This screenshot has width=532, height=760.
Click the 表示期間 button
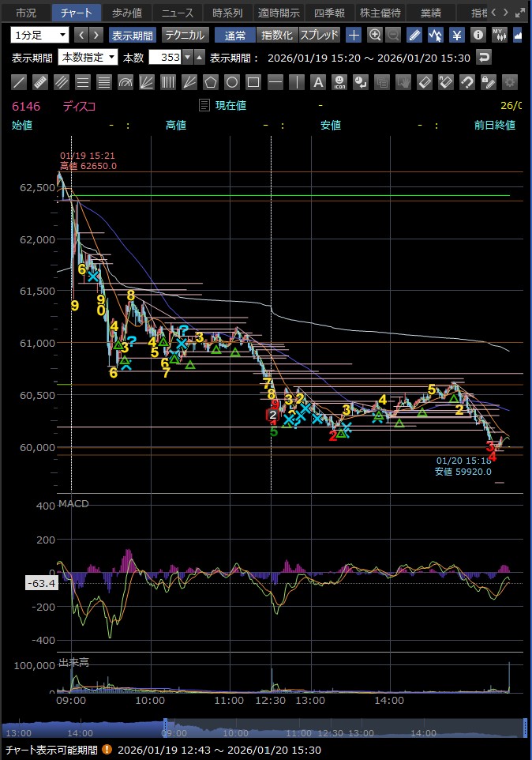click(133, 35)
